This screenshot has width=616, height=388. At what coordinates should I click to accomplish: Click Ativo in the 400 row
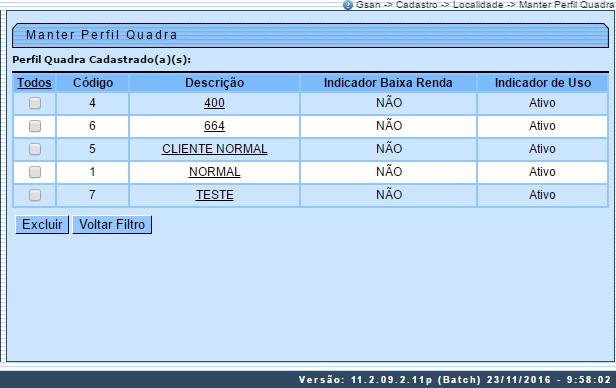pyautogui.click(x=542, y=103)
